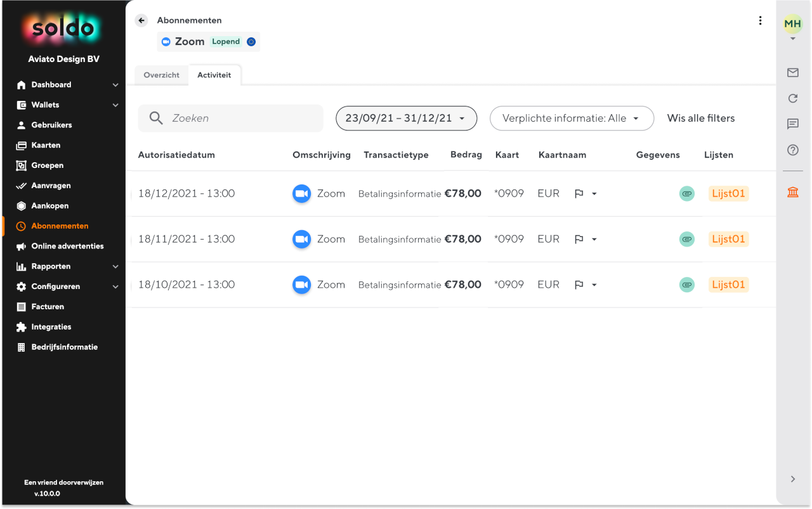Expand the Rapporten chevron
Image resolution: width=812 pixels, height=509 pixels.
(115, 267)
